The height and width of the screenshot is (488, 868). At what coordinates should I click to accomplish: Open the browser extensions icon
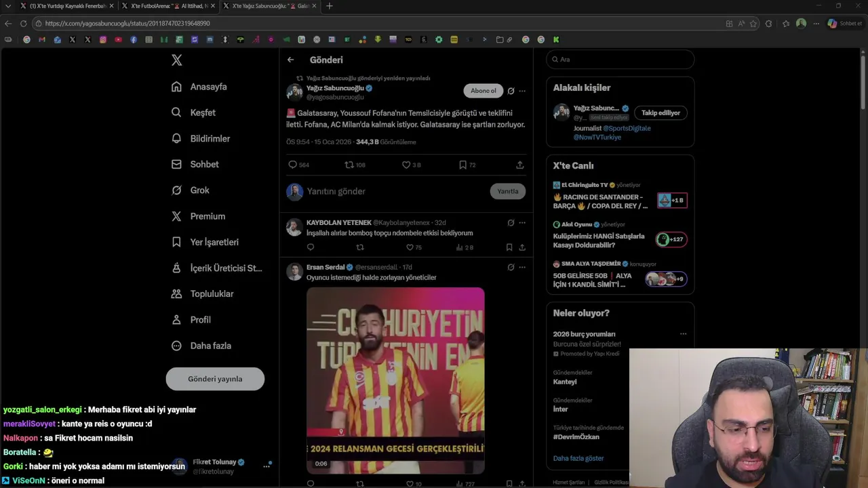pos(768,23)
